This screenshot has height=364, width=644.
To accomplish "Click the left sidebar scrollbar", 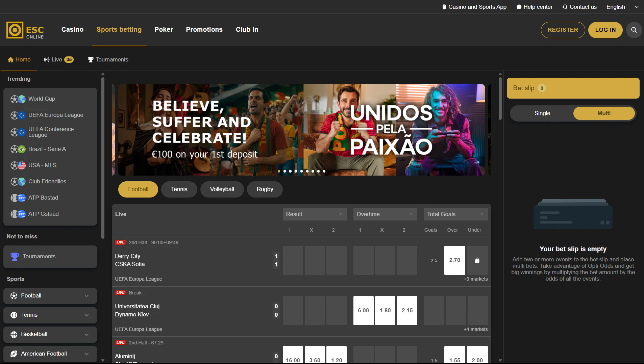I will pyautogui.click(x=103, y=158).
